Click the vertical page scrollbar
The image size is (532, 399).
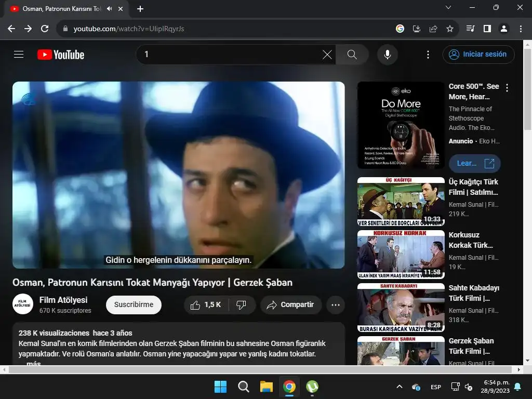point(527,89)
